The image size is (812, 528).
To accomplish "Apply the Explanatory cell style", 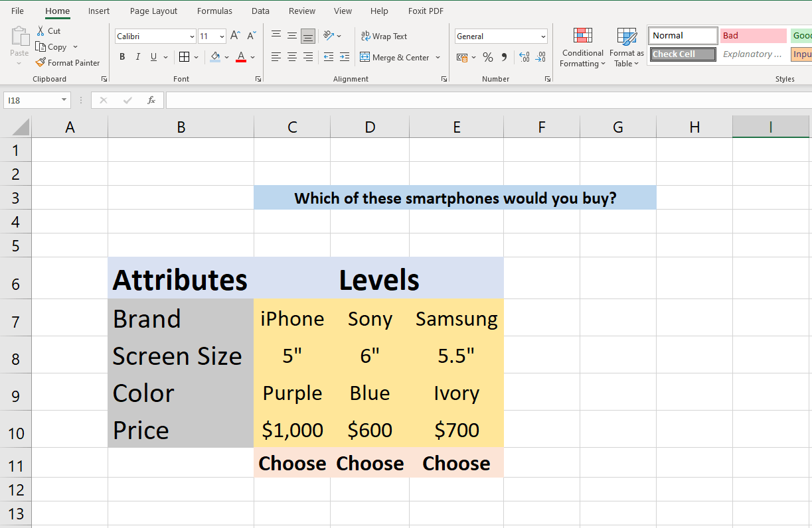I will click(754, 54).
